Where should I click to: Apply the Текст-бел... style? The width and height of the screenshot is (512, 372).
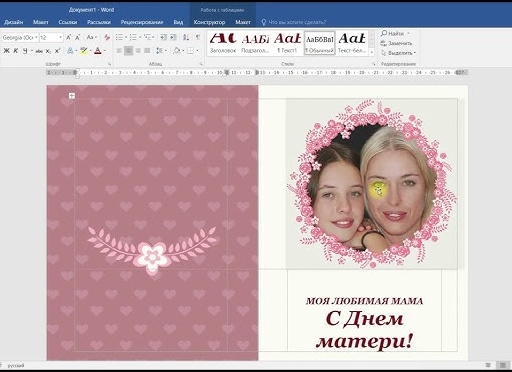(352, 43)
